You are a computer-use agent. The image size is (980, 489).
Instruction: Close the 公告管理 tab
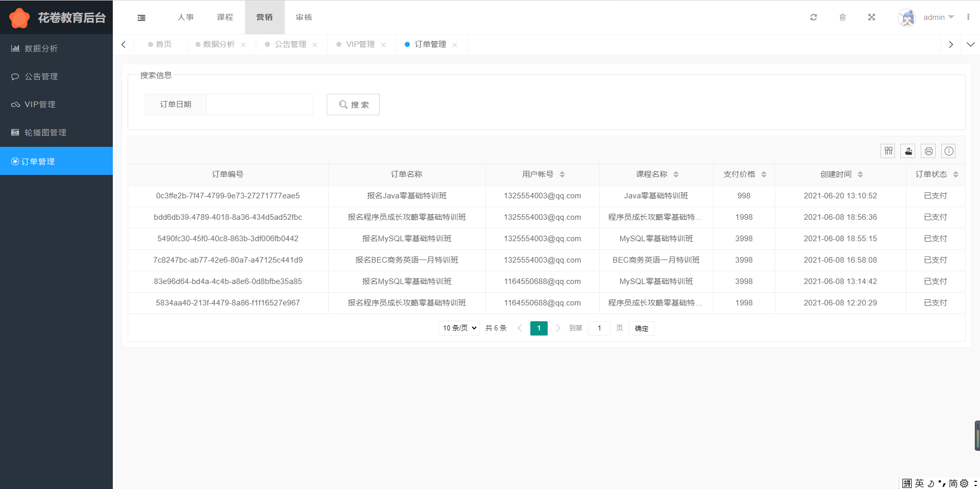315,45
